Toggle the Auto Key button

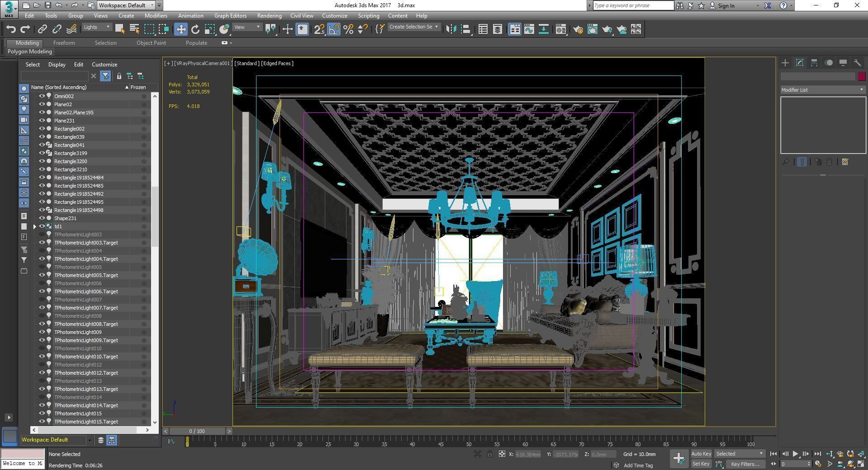pyautogui.click(x=701, y=454)
